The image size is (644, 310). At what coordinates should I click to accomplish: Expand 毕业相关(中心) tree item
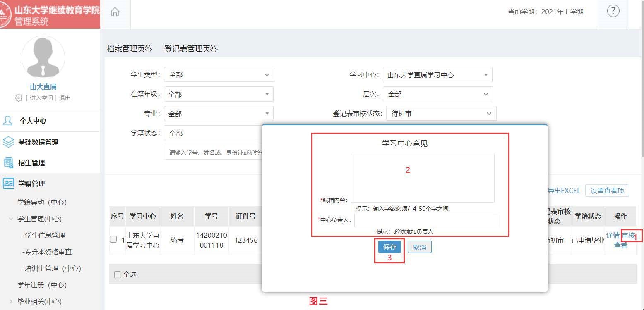point(11,301)
